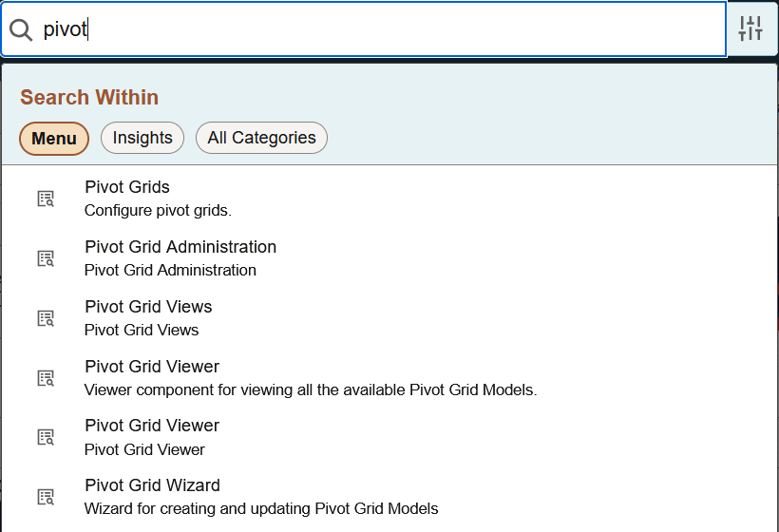The height and width of the screenshot is (532, 779).
Task: Select the Menu search category
Action: tap(54, 138)
